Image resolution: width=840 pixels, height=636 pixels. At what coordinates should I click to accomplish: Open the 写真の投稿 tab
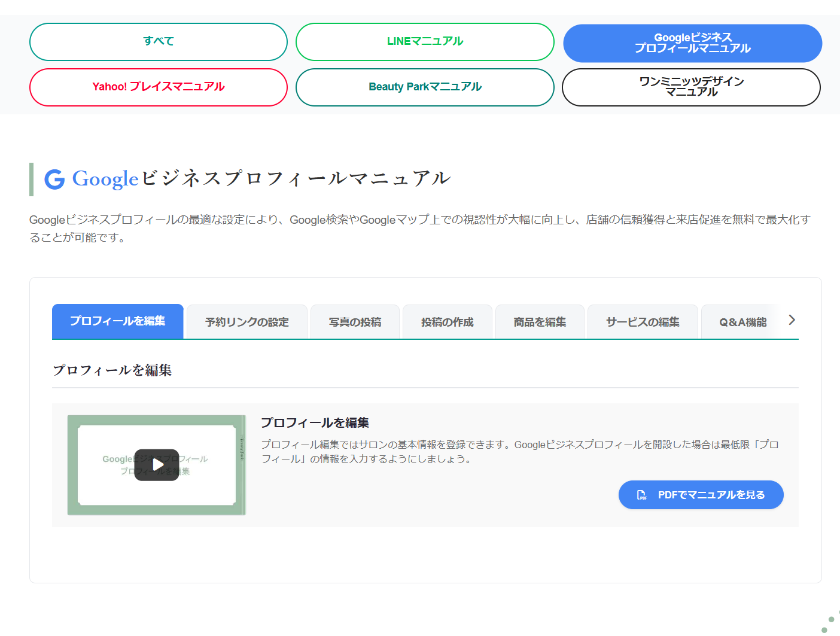pyautogui.click(x=355, y=322)
